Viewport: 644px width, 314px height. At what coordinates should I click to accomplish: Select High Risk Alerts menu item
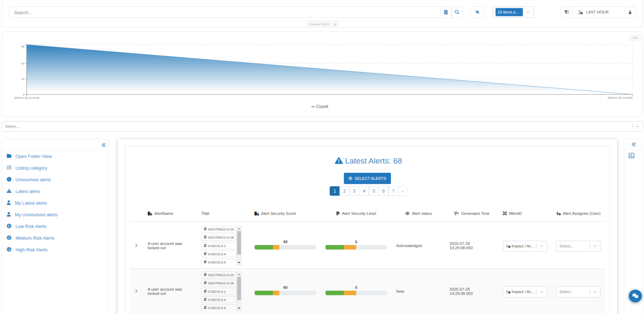point(31,250)
